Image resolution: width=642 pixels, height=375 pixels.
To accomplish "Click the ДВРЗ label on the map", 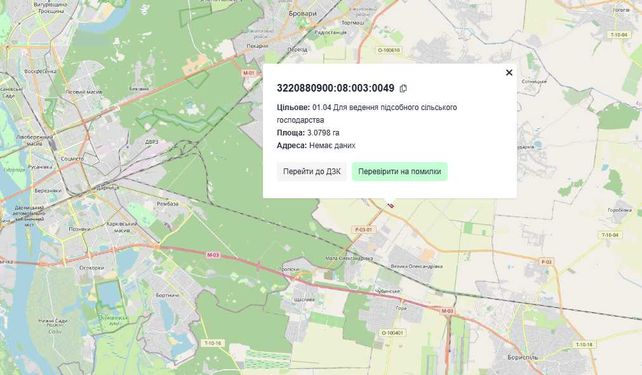I will (x=151, y=142).
